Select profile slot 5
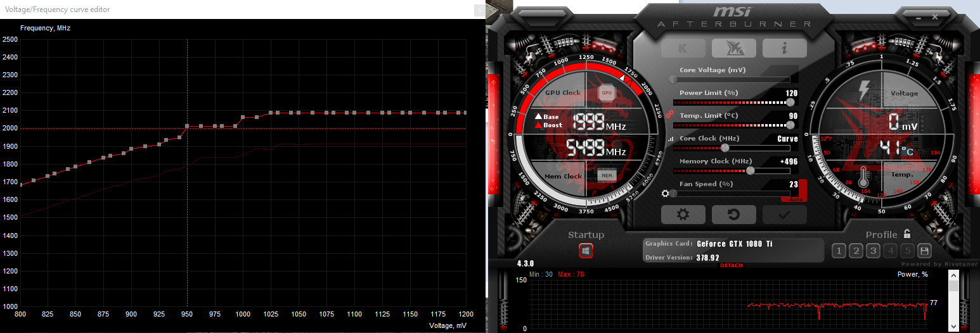980x333 pixels. click(907, 251)
